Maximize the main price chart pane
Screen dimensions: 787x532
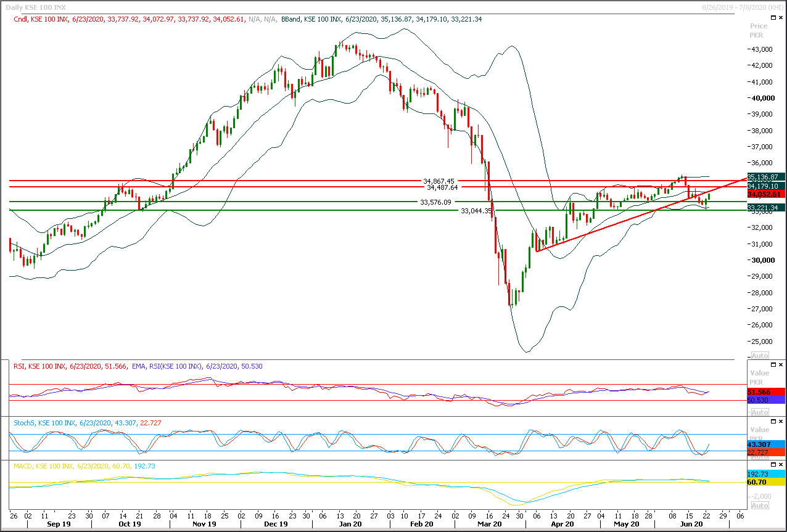(774, 19)
